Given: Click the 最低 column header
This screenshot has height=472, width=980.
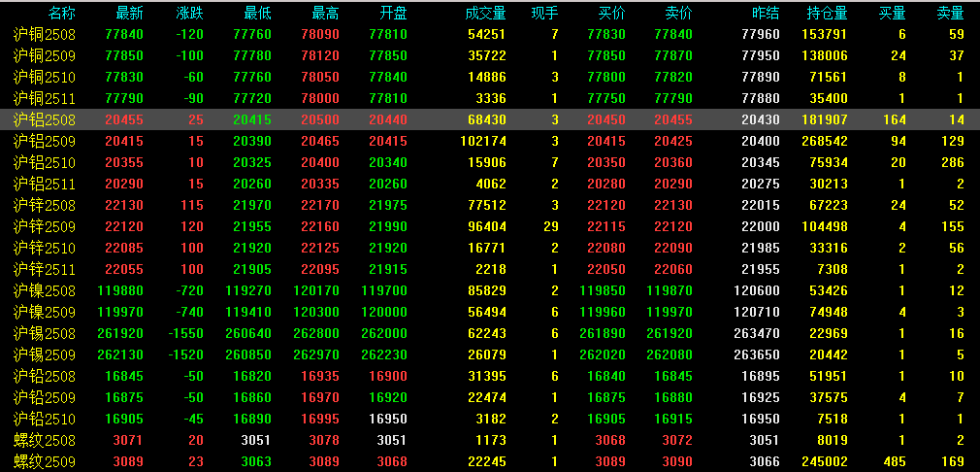Looking at the screenshot, I should pos(257,14).
